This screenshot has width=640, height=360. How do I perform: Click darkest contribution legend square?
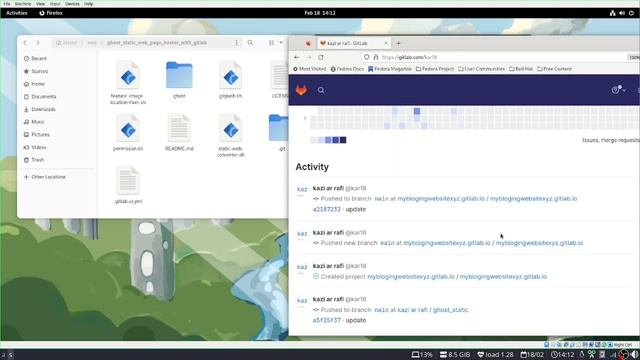(343, 140)
